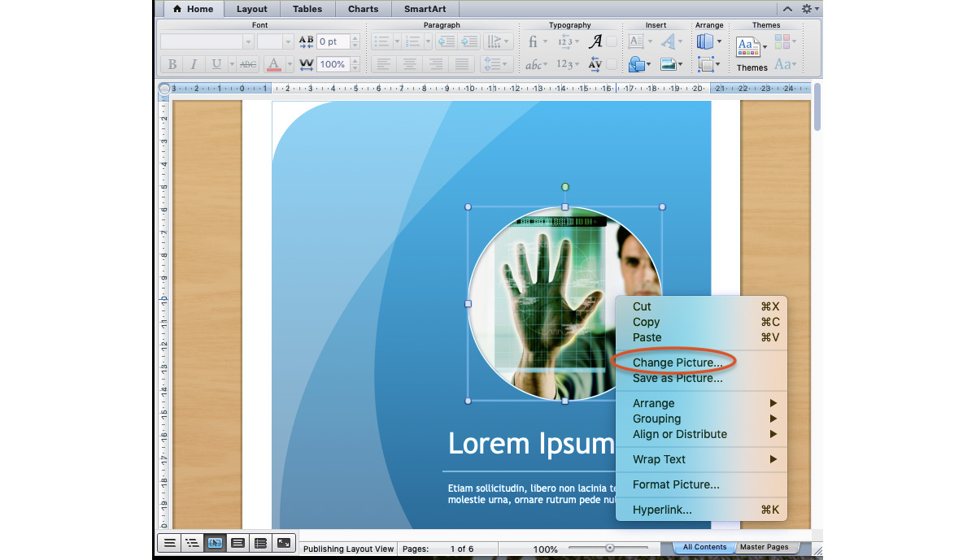Screen dimensions: 976x560
Task: Switch to Full Screen view icon
Action: click(x=284, y=543)
